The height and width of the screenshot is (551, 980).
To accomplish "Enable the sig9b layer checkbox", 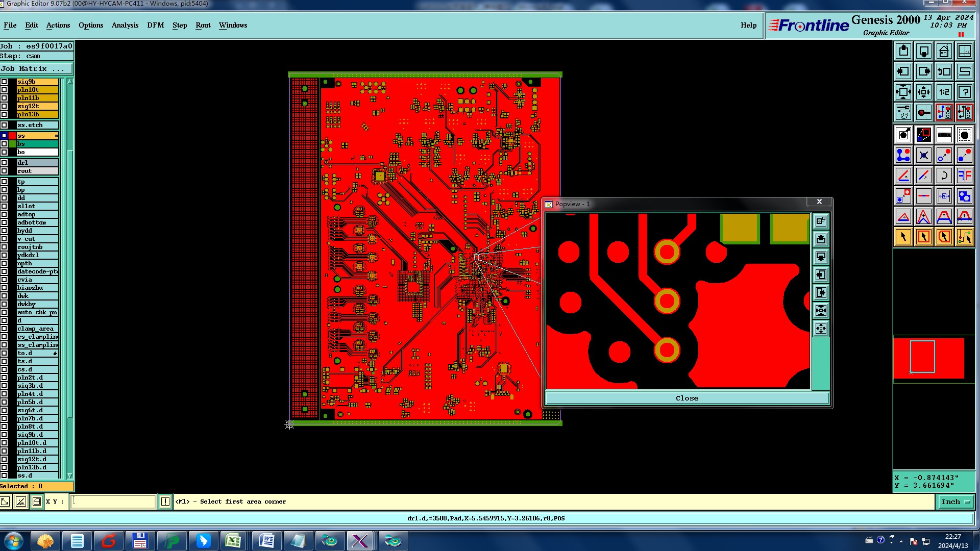I will (4, 82).
